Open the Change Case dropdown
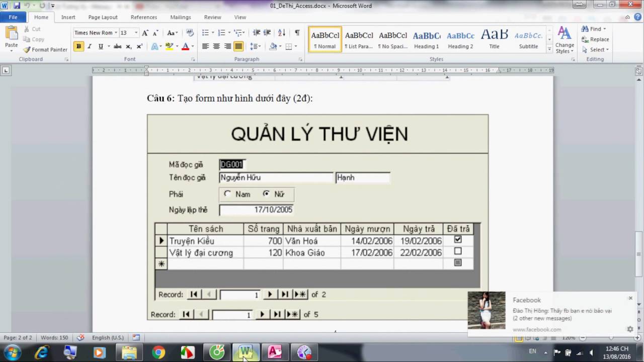 point(172,33)
